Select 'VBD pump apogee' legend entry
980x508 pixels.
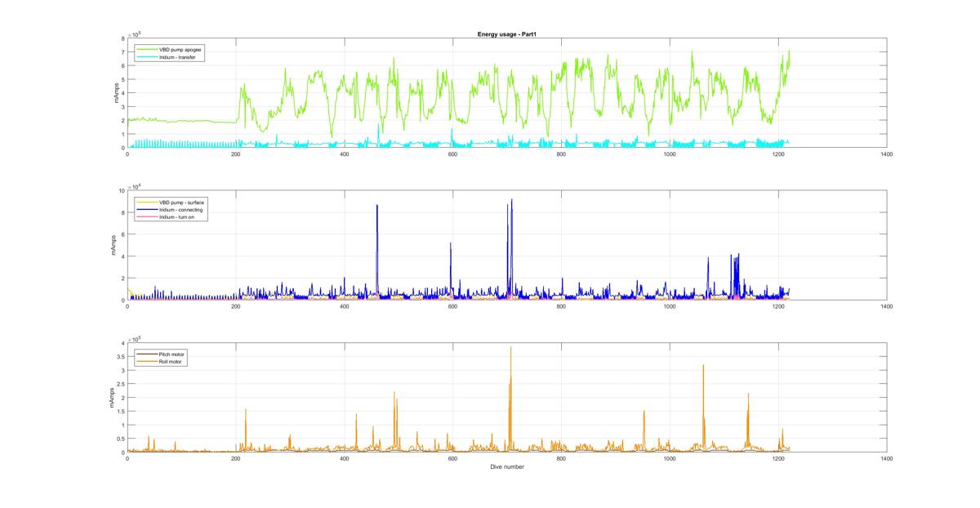coord(180,49)
